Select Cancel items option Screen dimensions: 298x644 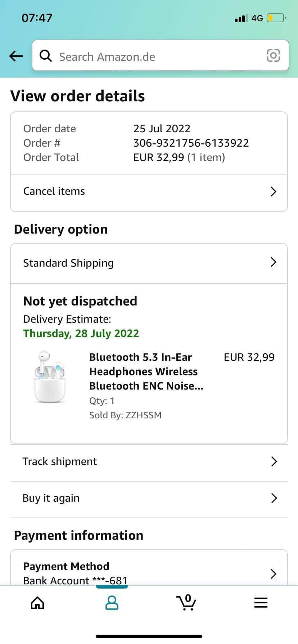(54, 191)
